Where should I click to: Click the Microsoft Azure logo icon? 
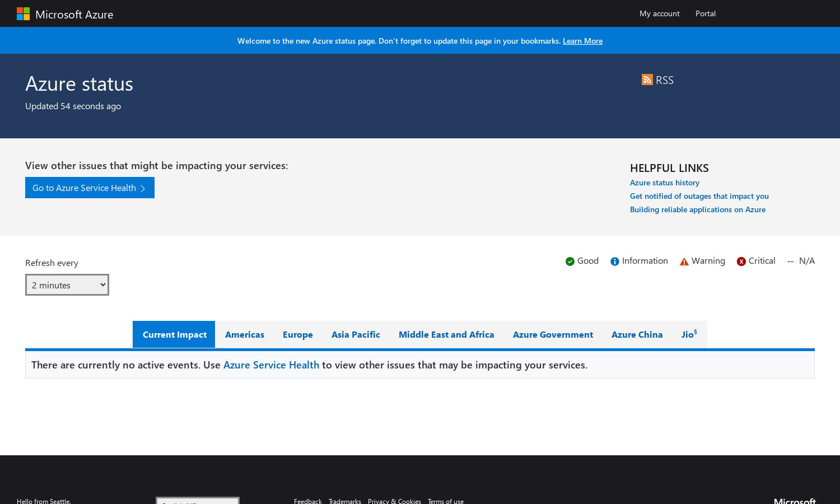click(23, 14)
